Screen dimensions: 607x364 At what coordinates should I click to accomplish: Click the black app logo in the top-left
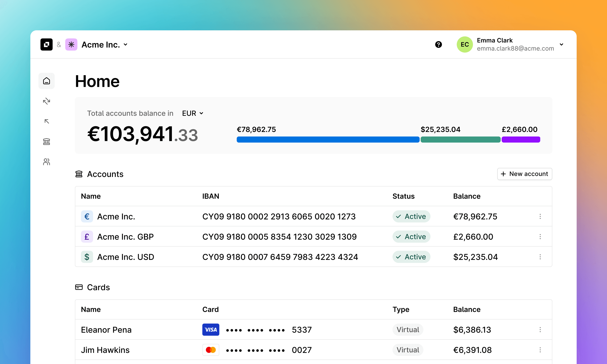coord(47,44)
